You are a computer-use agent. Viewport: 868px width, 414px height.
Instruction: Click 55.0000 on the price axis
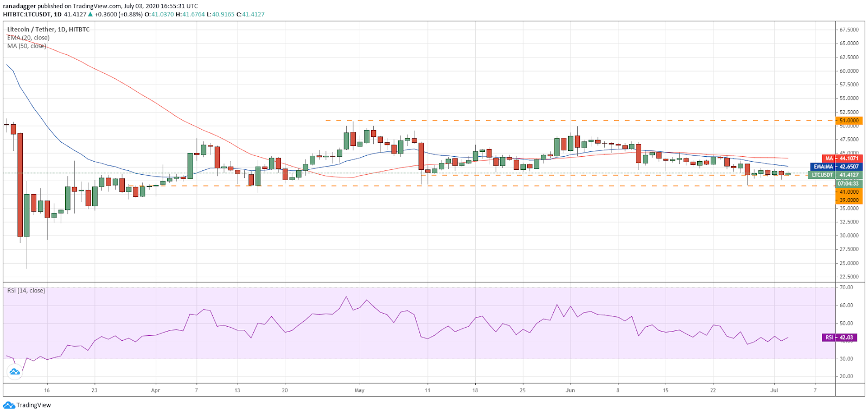point(849,98)
